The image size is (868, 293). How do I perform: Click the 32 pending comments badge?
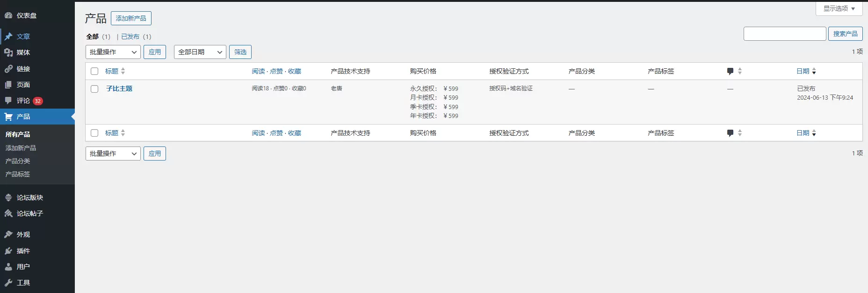pyautogui.click(x=38, y=101)
